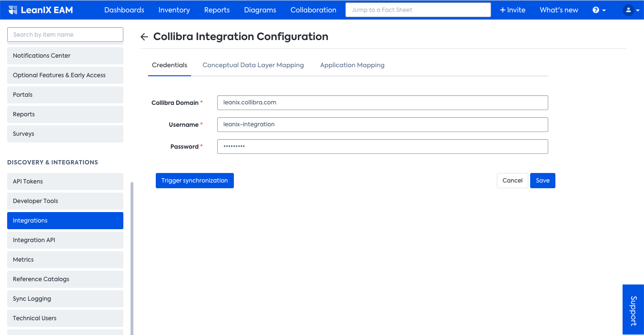
Task: Select Reports in the admin sidebar
Action: 65,114
